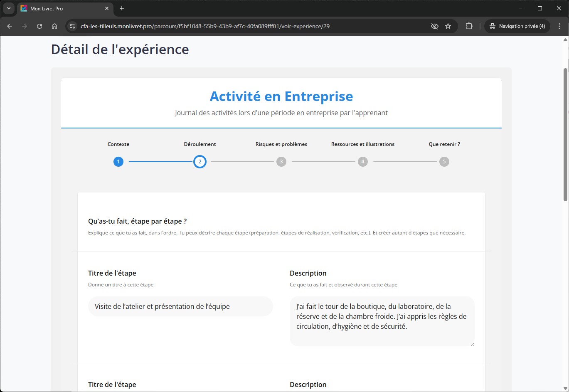Screen dimensions: 569x392
Task: Click the browser back arrow icon
Action: 10,26
